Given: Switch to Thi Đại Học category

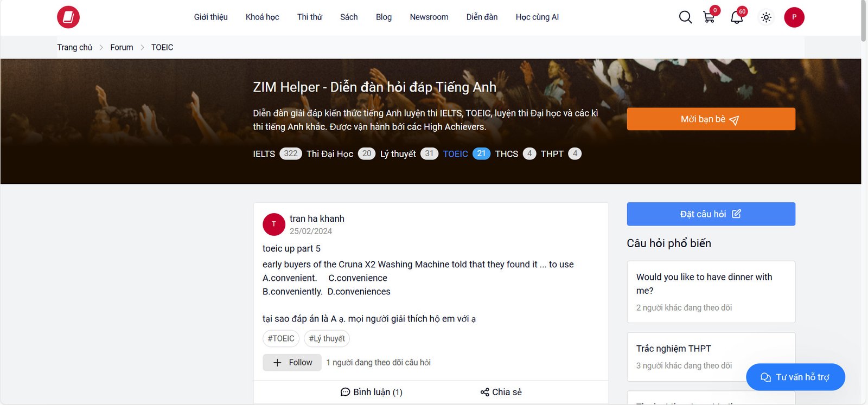Looking at the screenshot, I should coord(330,154).
